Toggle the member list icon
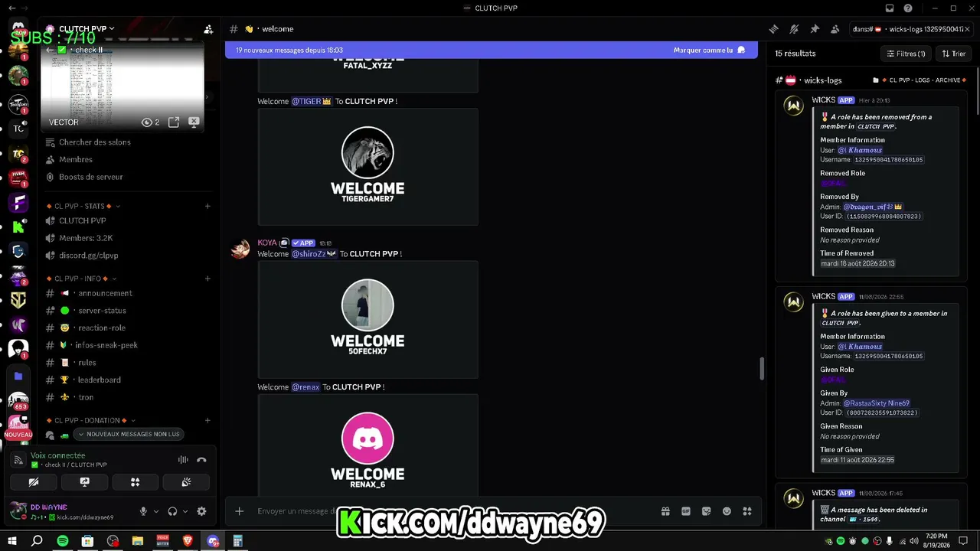The width and height of the screenshot is (980, 551). (835, 29)
